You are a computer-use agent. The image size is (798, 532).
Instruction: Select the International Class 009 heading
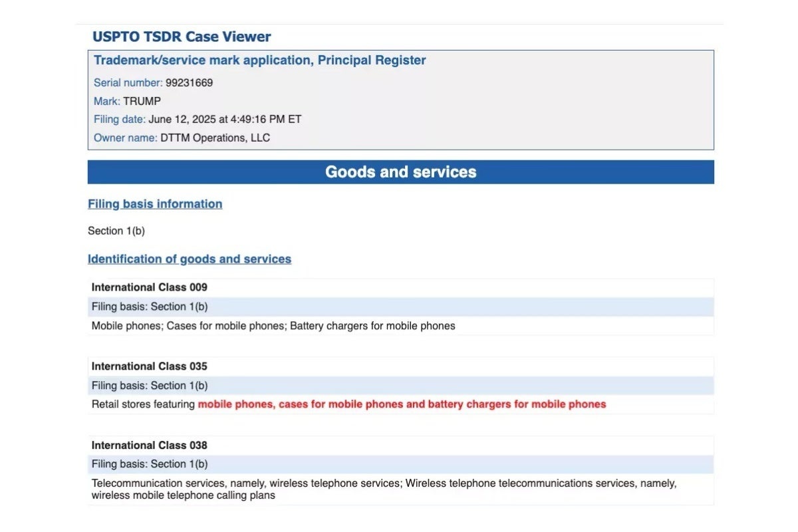click(x=149, y=287)
